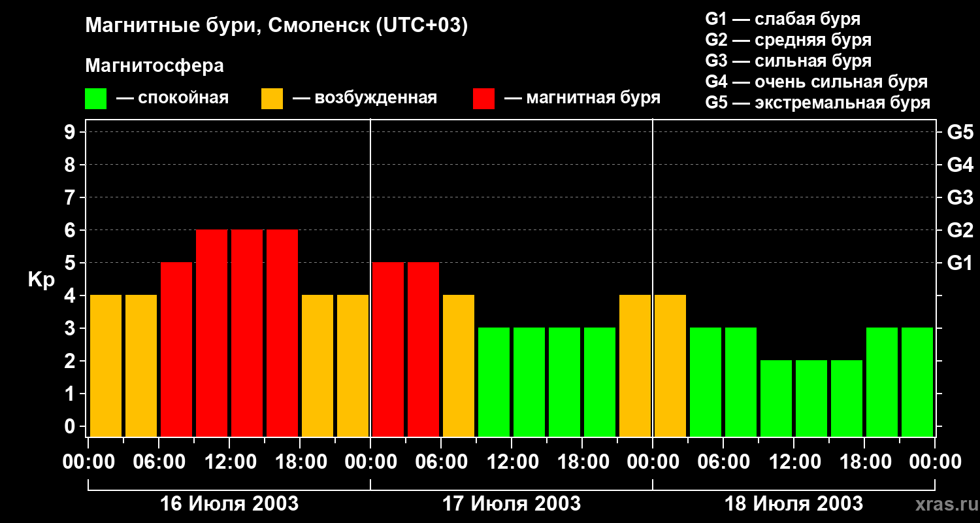Click the 16 Июля 15:00–18:00 red Kp 6 bar

pyautogui.click(x=282, y=333)
